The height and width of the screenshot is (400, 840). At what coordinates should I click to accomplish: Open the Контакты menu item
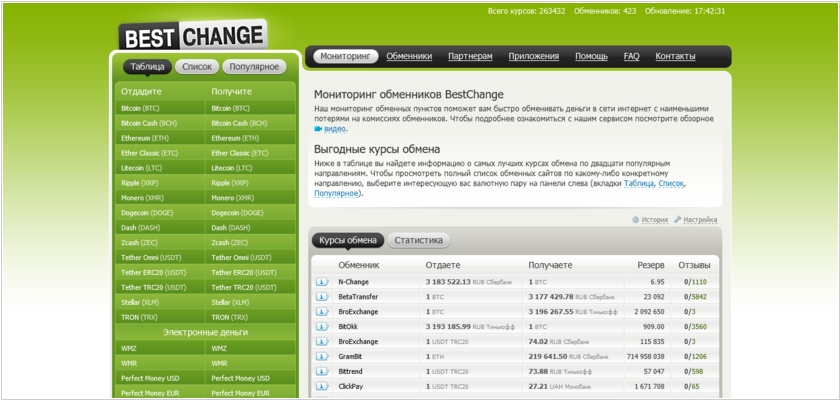coord(676,56)
